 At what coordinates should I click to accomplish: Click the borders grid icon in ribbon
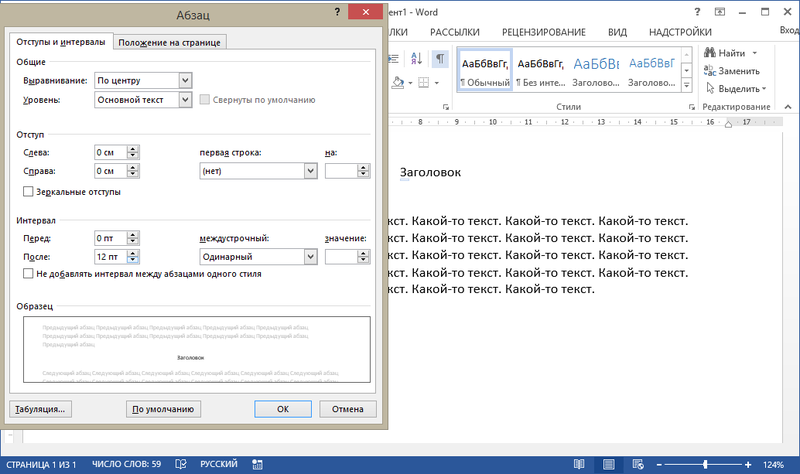[x=423, y=82]
